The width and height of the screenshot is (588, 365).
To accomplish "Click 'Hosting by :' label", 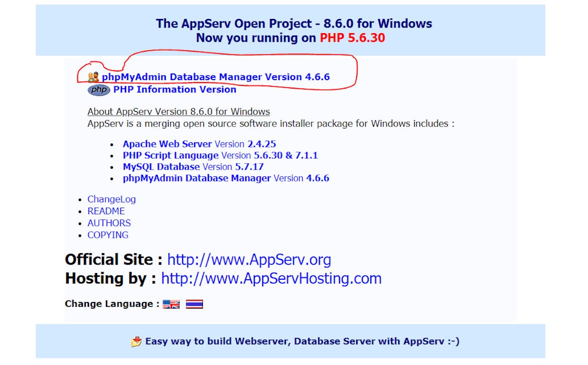I will [110, 278].
